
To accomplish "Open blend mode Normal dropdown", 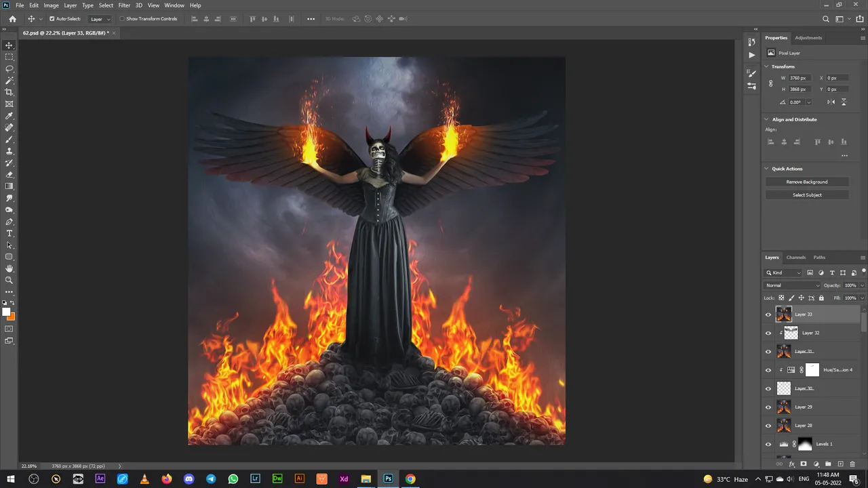I will tap(793, 285).
